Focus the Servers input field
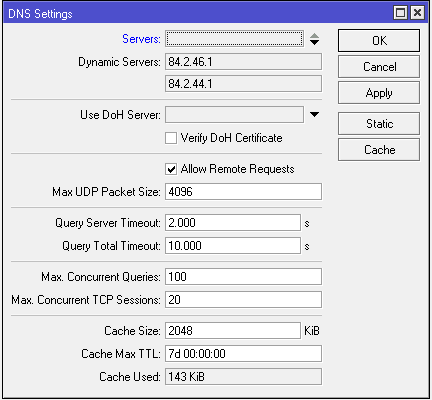This screenshot has height=400, width=432. click(x=235, y=39)
